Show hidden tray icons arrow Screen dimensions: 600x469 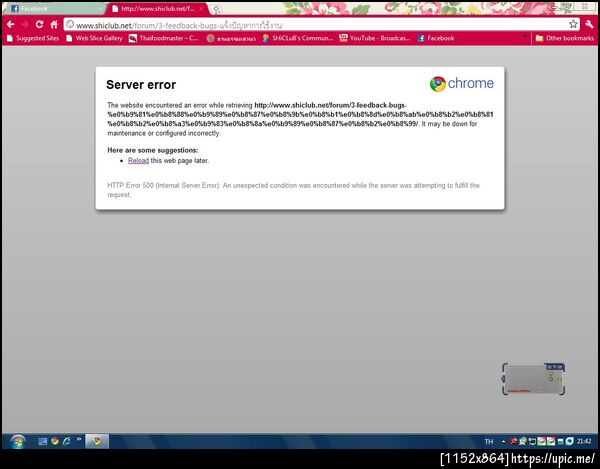pyautogui.click(x=504, y=441)
